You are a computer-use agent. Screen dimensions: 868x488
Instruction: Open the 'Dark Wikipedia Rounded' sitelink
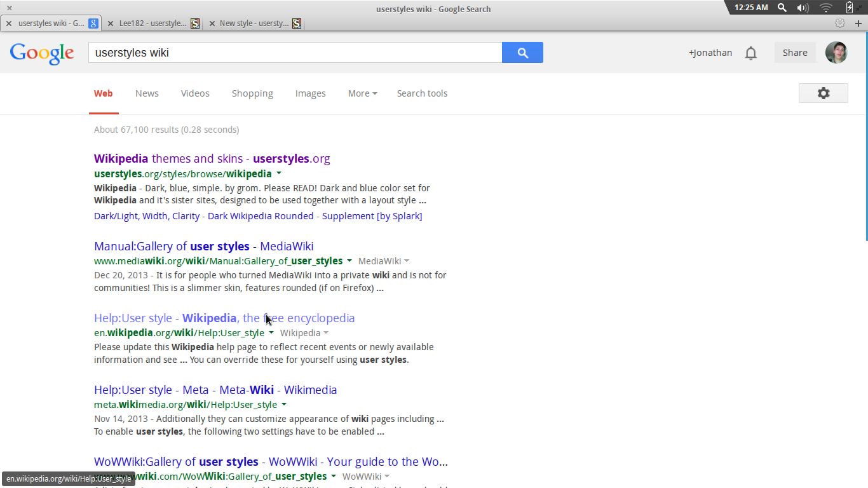pos(261,216)
